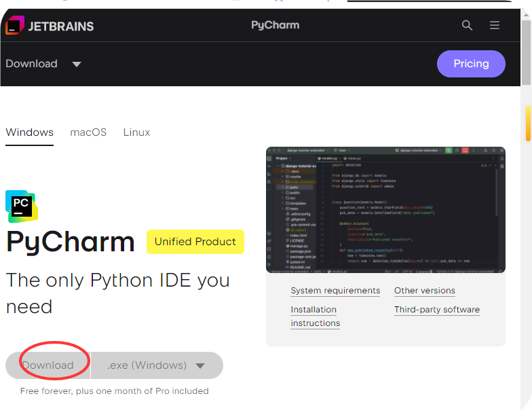This screenshot has width=532, height=415.
Task: Open the Other versions link
Action: [x=425, y=291]
